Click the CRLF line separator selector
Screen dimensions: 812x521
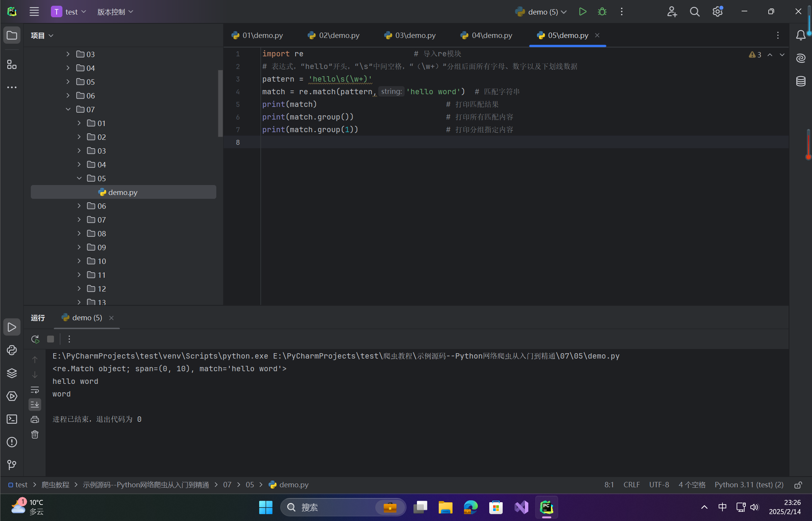[x=631, y=485]
